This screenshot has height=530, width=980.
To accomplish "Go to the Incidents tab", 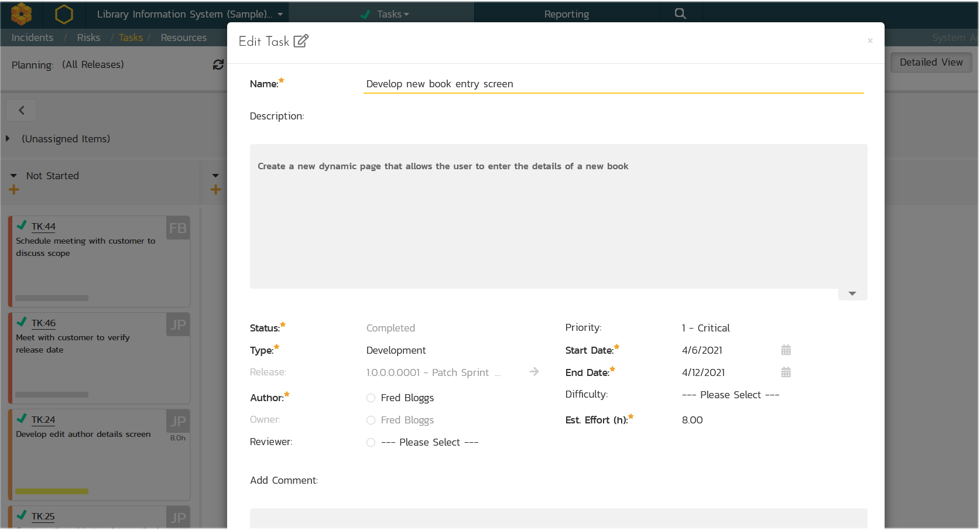I will (32, 37).
